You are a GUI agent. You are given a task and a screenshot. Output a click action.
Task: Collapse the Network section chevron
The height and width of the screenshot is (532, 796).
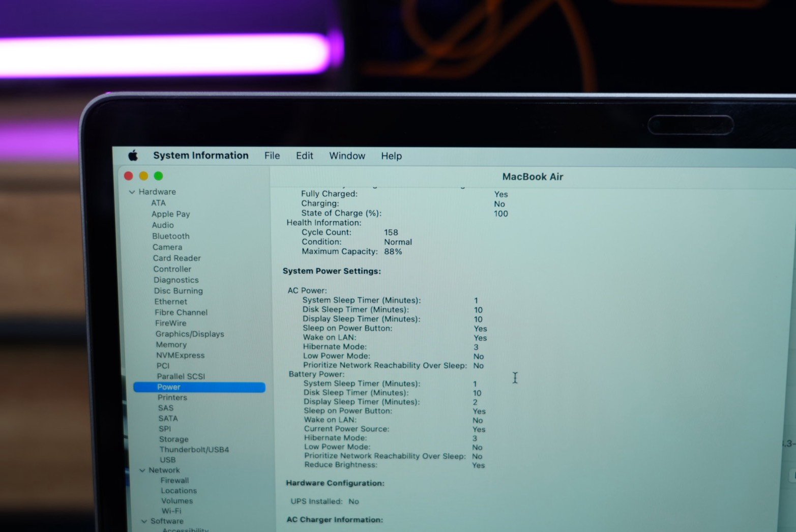[142, 470]
